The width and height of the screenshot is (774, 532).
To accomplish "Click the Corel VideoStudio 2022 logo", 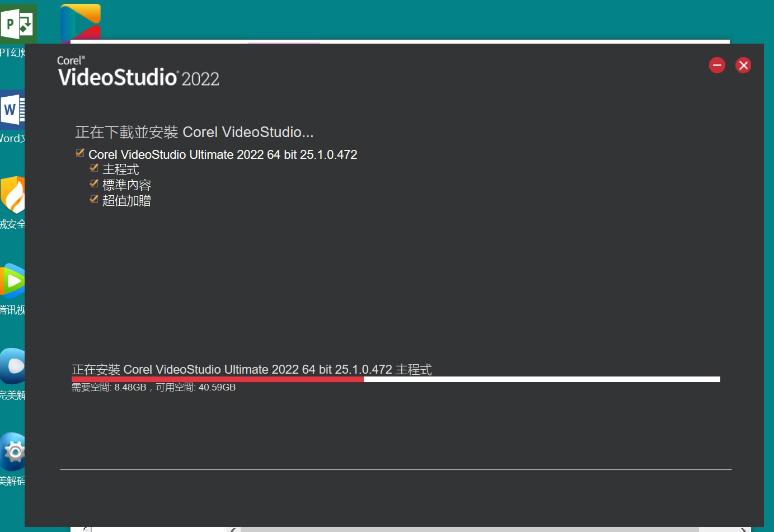I will (x=138, y=71).
